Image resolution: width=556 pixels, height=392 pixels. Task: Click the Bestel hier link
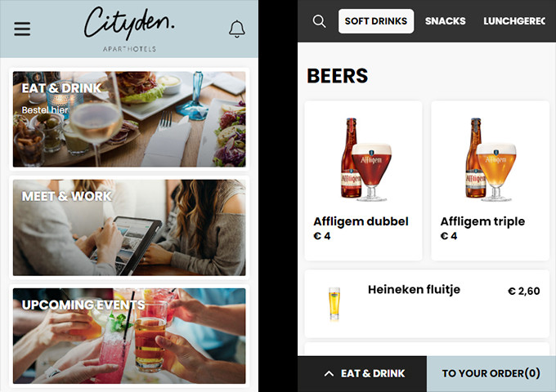coord(45,110)
